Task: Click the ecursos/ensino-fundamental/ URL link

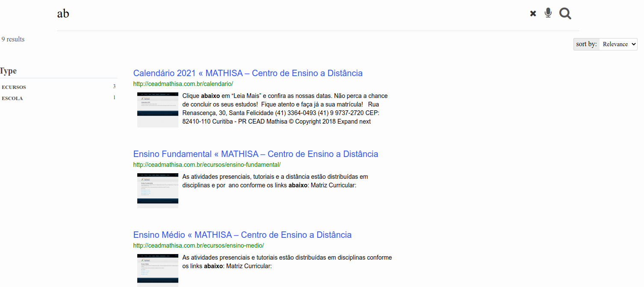Action: [x=207, y=165]
